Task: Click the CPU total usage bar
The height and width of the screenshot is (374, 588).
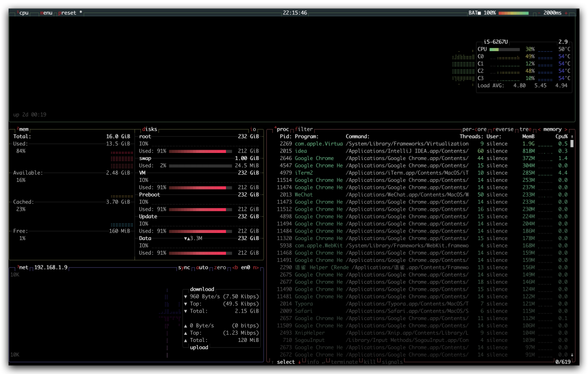Action: tap(504, 49)
